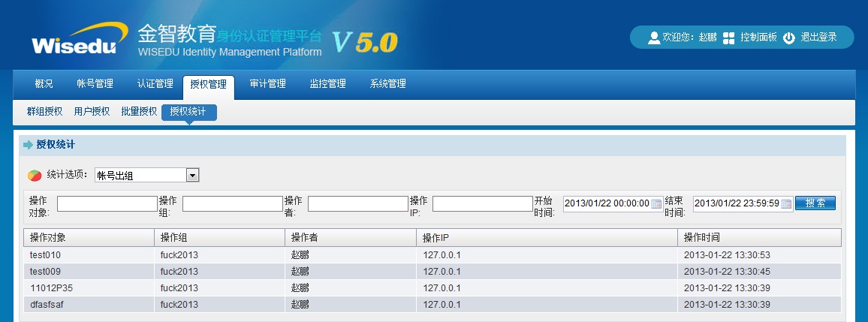
Task: Expand the 统计选项 dropdown list
Action: point(192,176)
